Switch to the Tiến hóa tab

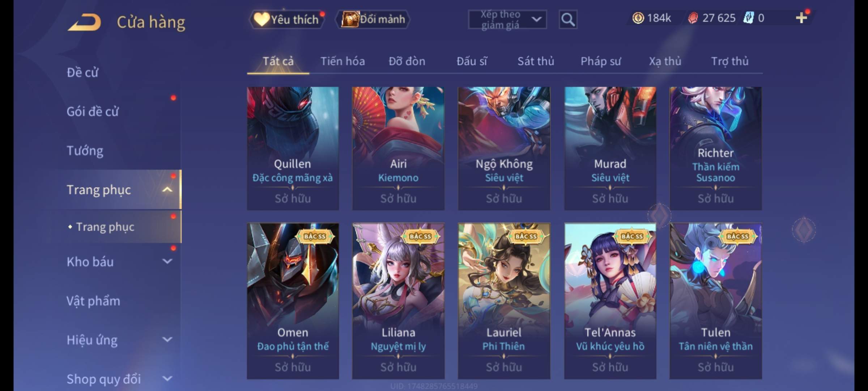pyautogui.click(x=342, y=61)
